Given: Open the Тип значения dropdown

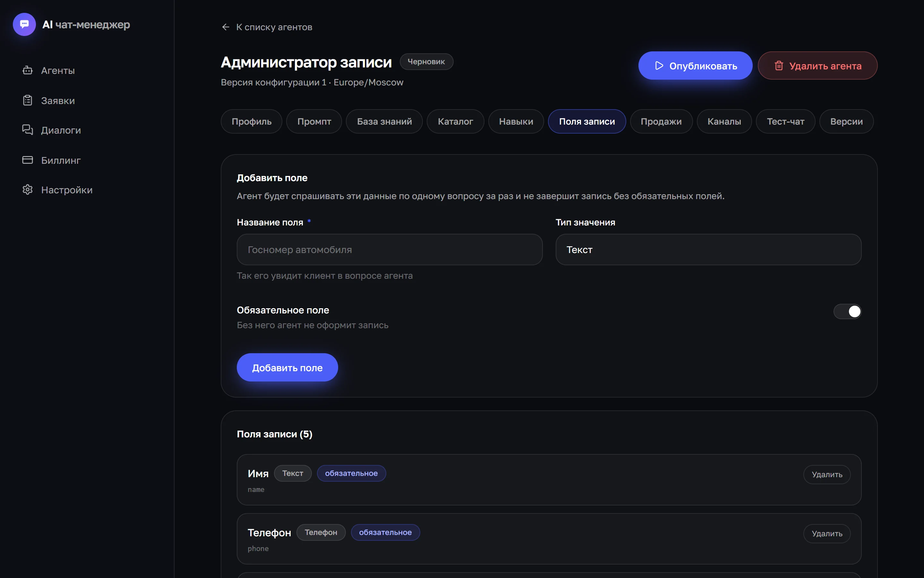Looking at the screenshot, I should [x=708, y=250].
